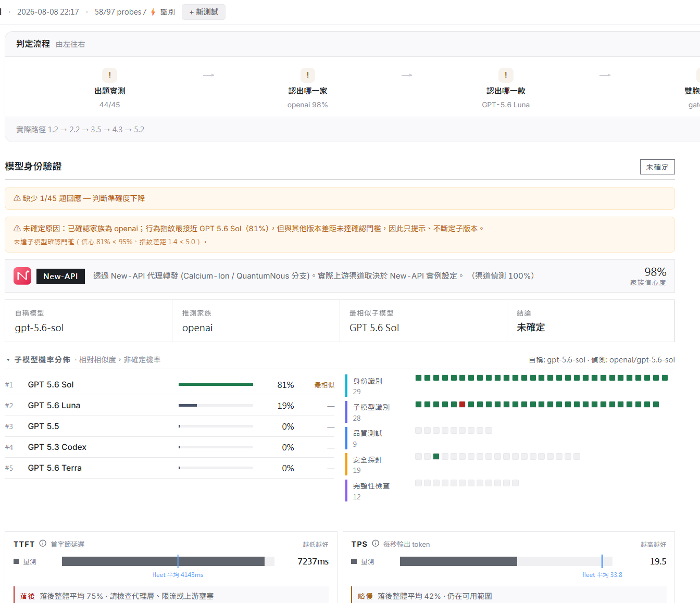The image size is (700, 603).
Task: Click the black New-API label
Action: coord(60,276)
